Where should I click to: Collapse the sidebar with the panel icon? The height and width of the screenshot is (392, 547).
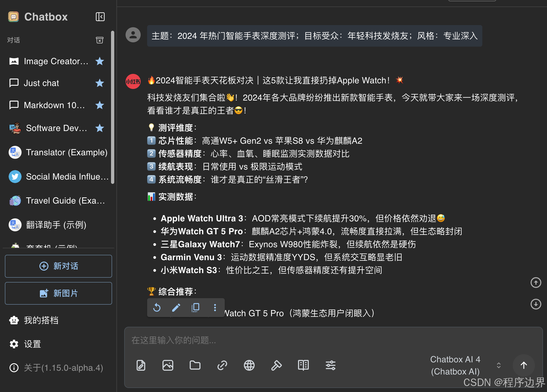tap(100, 17)
